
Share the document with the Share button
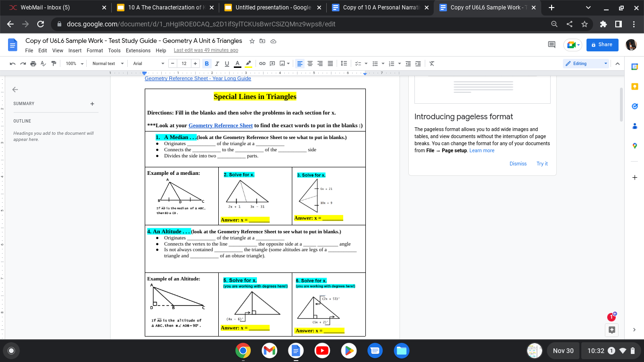click(602, 44)
